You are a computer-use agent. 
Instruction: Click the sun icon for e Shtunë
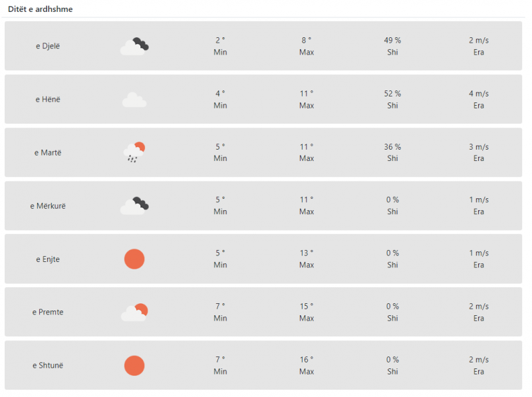point(134,366)
